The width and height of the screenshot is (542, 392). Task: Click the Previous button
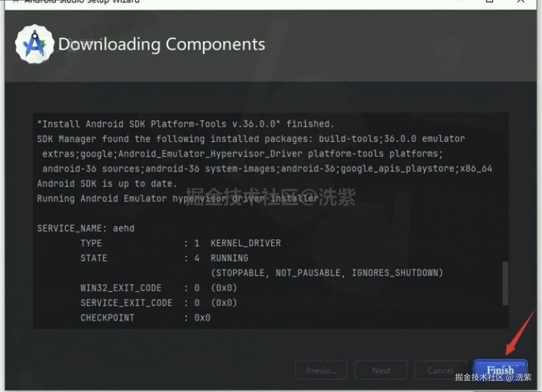click(x=321, y=370)
